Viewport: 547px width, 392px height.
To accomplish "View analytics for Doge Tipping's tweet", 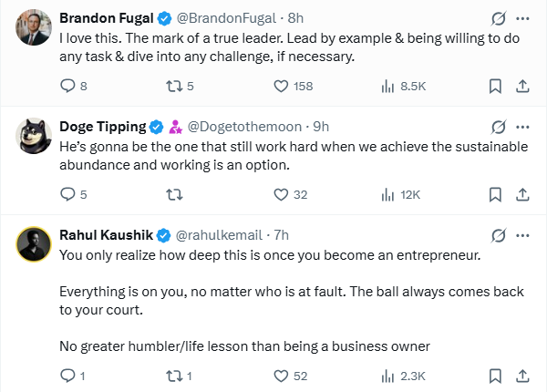I will [x=387, y=194].
